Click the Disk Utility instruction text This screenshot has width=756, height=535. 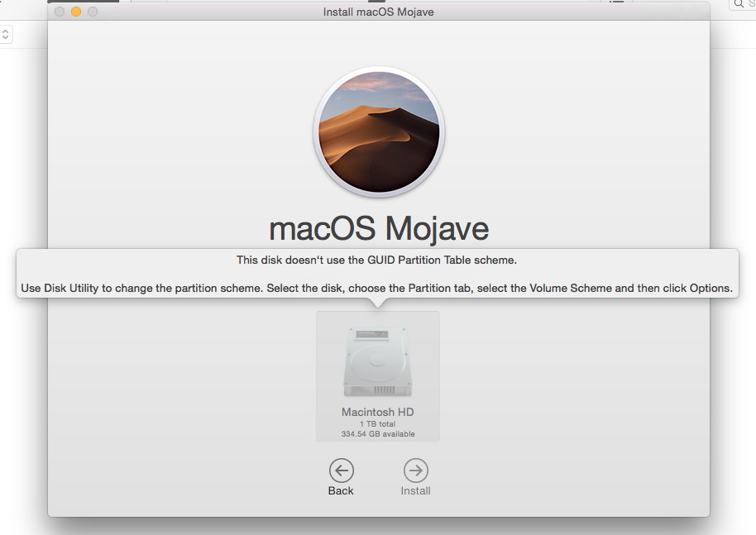click(x=376, y=289)
